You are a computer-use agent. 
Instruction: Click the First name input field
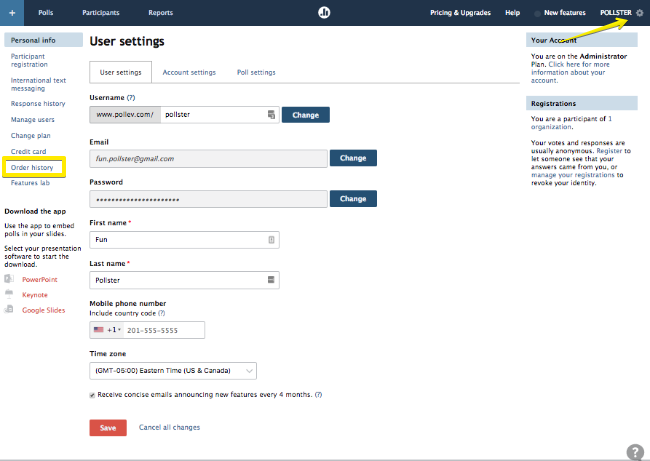click(x=184, y=240)
